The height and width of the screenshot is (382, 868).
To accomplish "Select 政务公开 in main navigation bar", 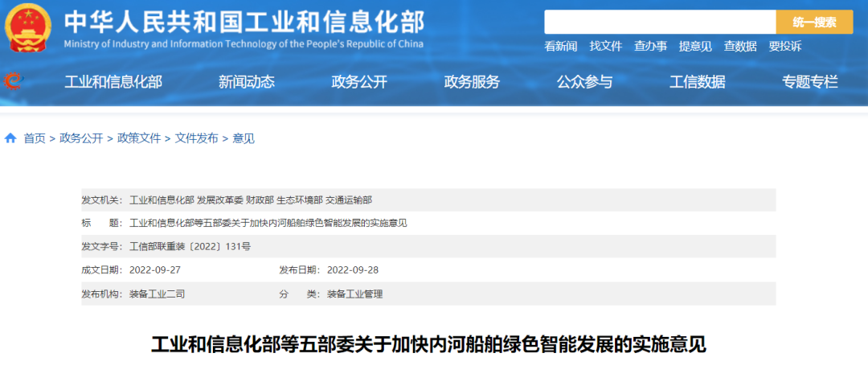I will [359, 82].
